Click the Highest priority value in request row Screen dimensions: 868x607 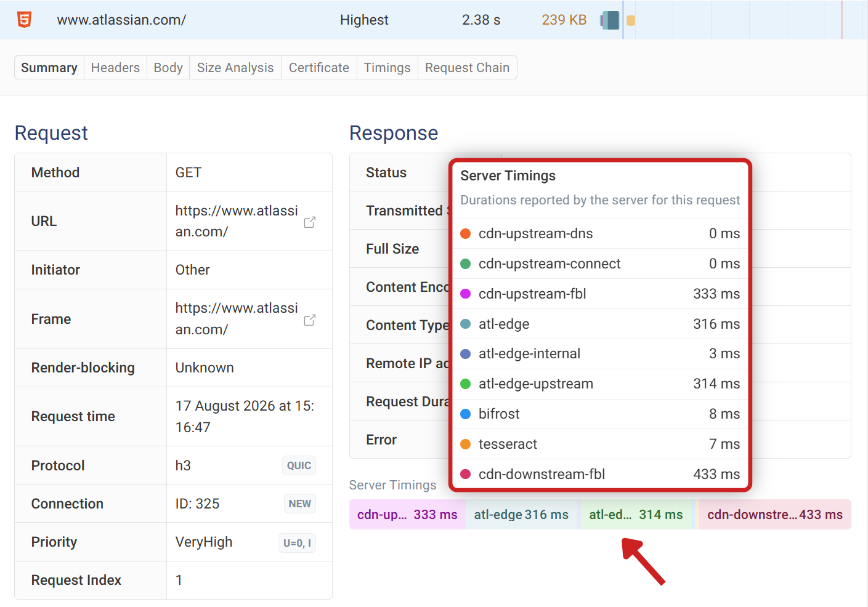tap(364, 20)
